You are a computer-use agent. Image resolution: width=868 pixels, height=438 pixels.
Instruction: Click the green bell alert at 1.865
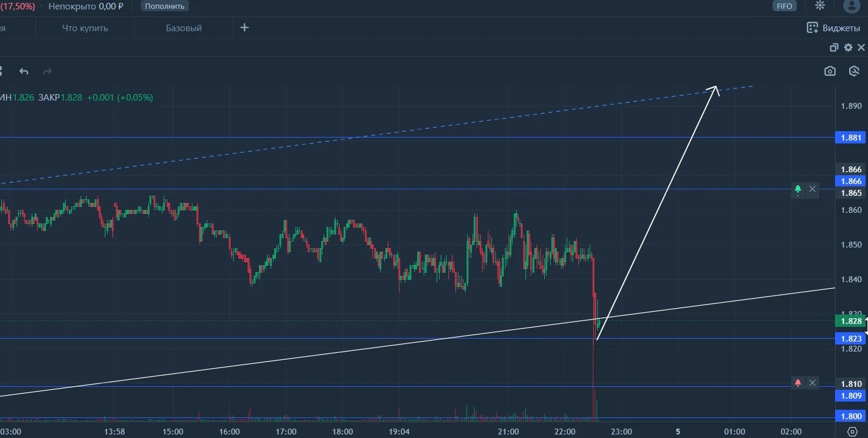point(798,189)
